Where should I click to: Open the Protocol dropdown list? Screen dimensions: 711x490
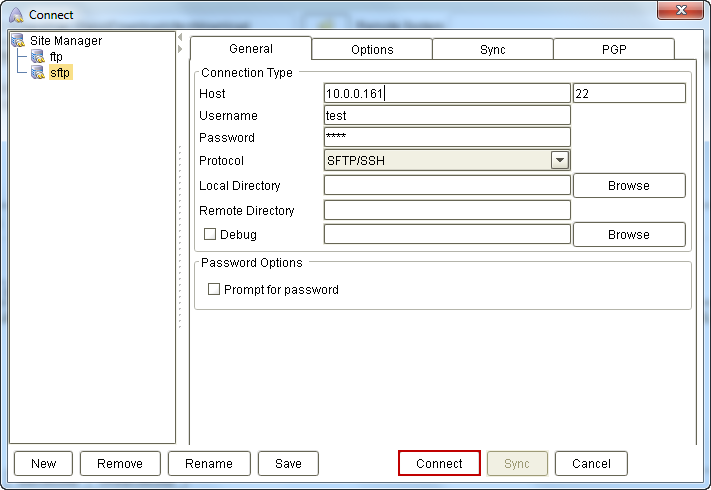point(560,160)
